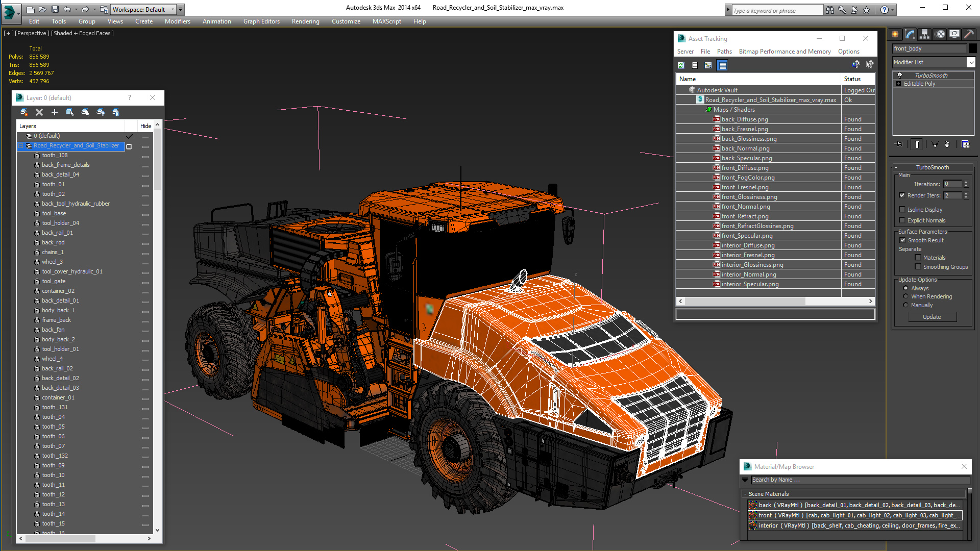Refresh the Asset Tracking list

(x=681, y=65)
